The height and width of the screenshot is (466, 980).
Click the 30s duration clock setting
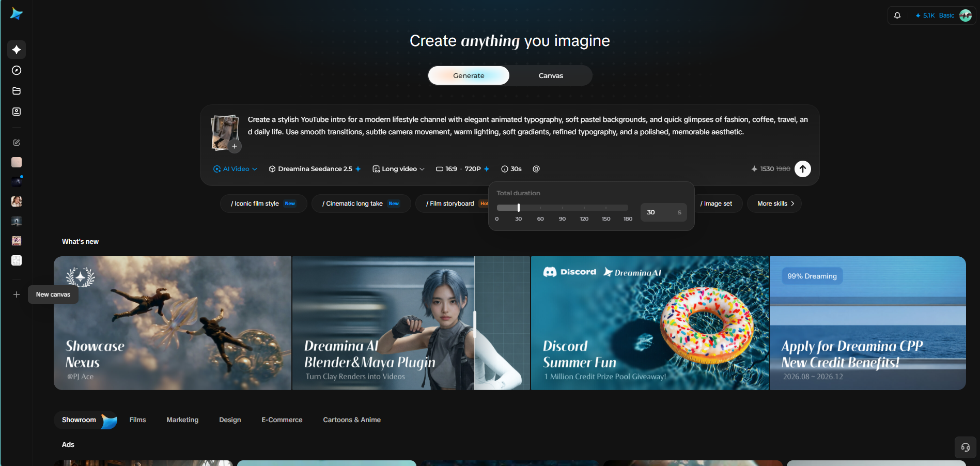(x=511, y=169)
